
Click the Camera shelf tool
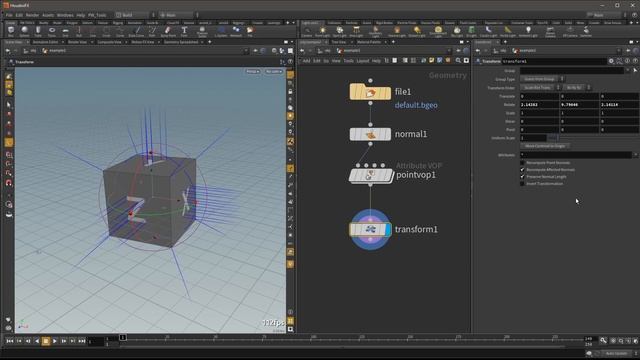(x=307, y=31)
